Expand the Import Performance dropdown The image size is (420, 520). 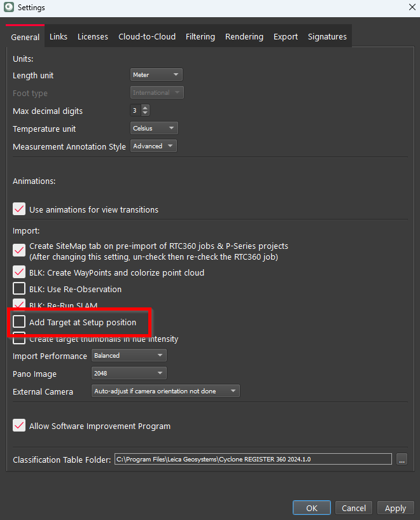[129, 355]
